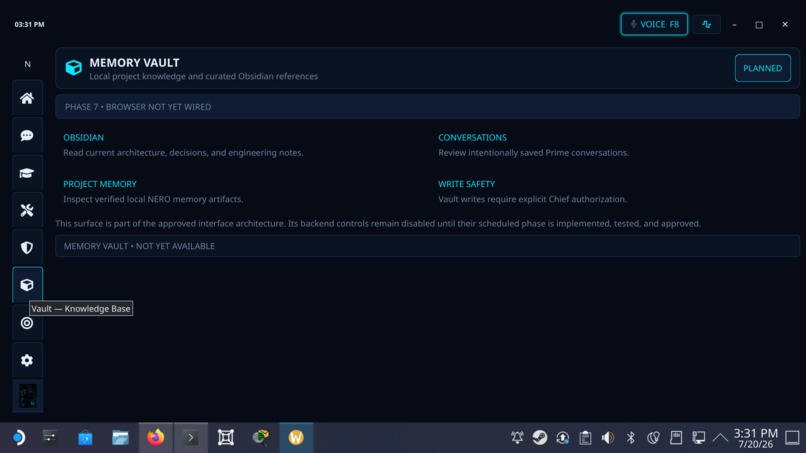
Task: Open the taskbar clock 3:31 PM
Action: point(756,438)
